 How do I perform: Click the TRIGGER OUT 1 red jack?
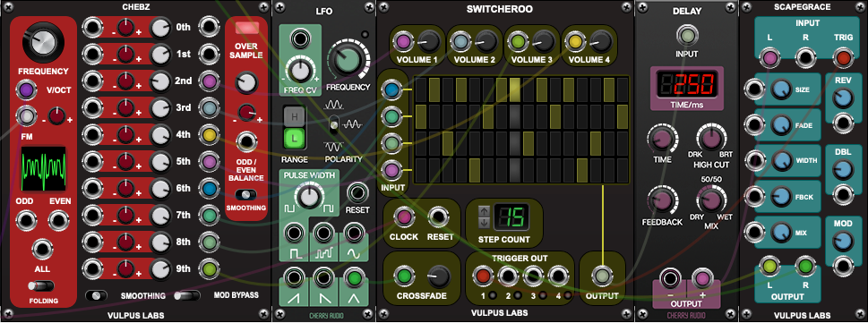point(484,276)
